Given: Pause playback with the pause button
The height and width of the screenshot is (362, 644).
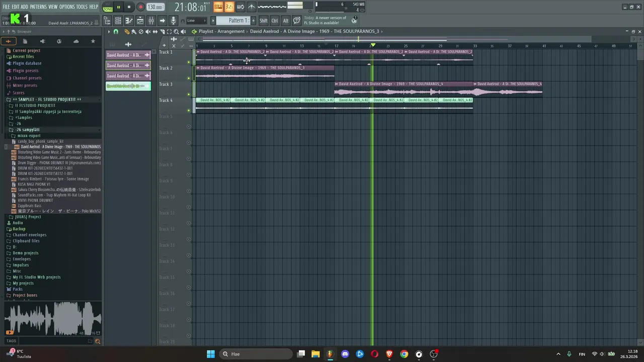Looking at the screenshot, I should (118, 7).
